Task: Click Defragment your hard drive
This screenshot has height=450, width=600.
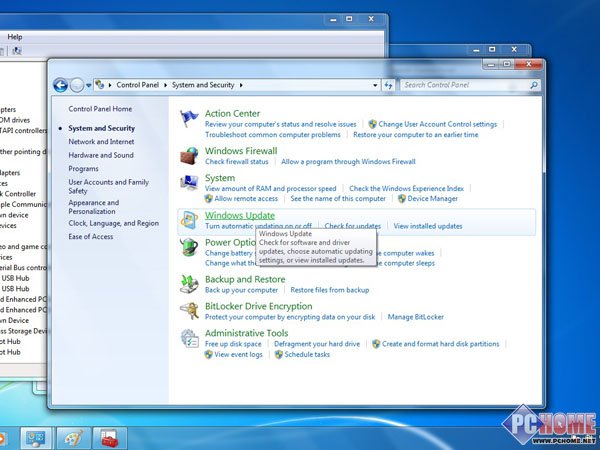Action: click(317, 344)
